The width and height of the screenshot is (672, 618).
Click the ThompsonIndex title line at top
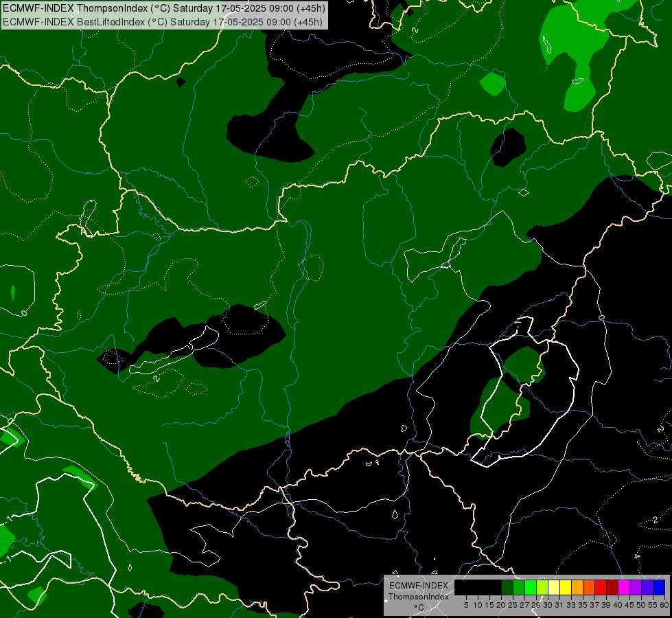(x=164, y=8)
